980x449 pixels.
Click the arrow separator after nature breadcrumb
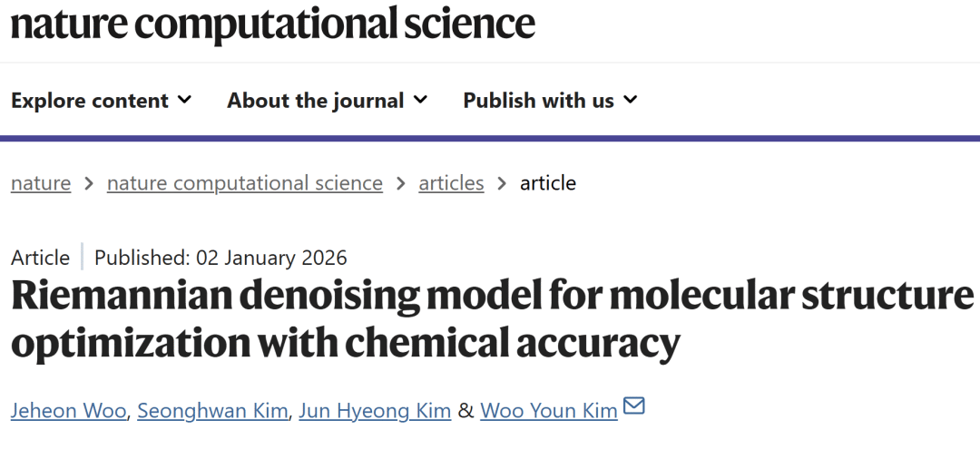coord(89,183)
